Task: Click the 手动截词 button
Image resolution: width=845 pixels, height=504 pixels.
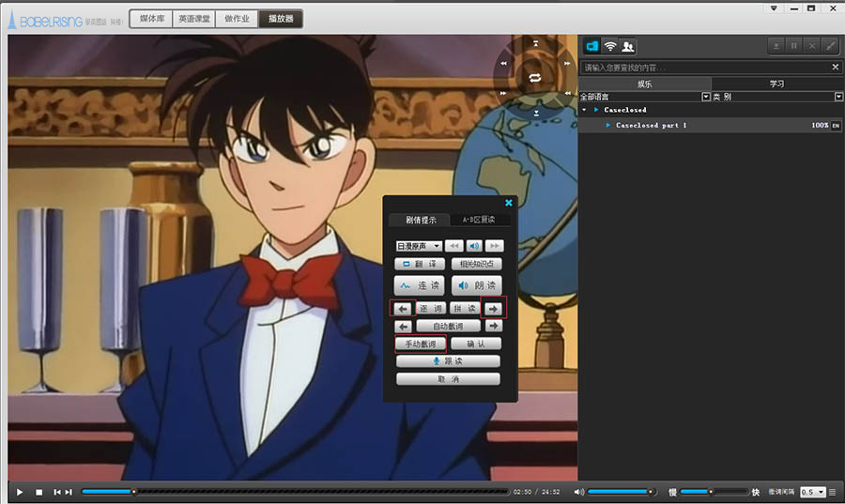Action: click(x=421, y=344)
